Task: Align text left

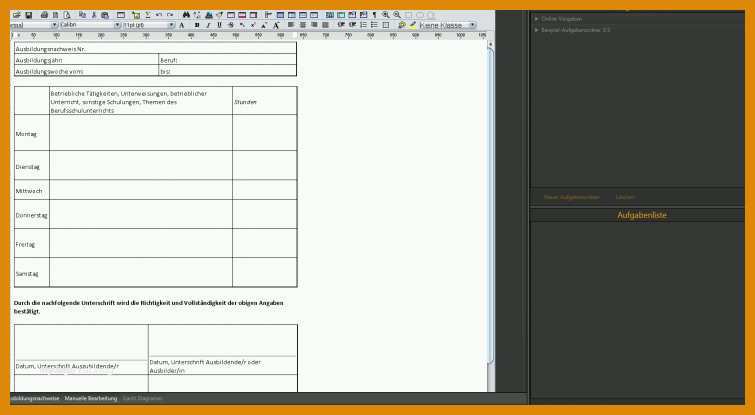Action: tap(291, 25)
